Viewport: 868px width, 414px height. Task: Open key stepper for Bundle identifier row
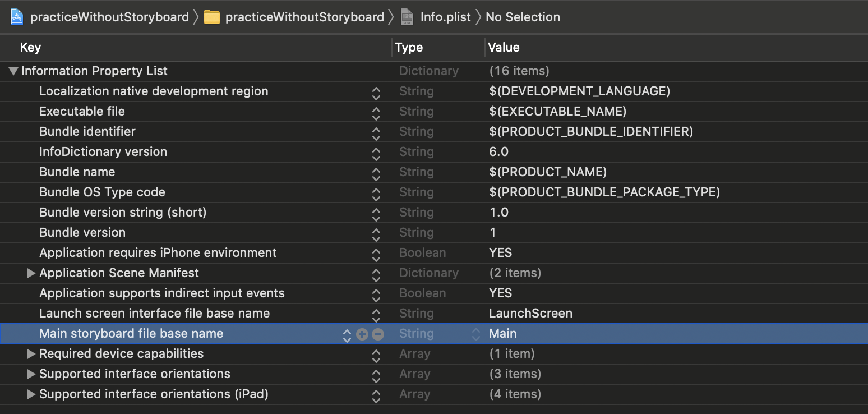click(x=376, y=134)
